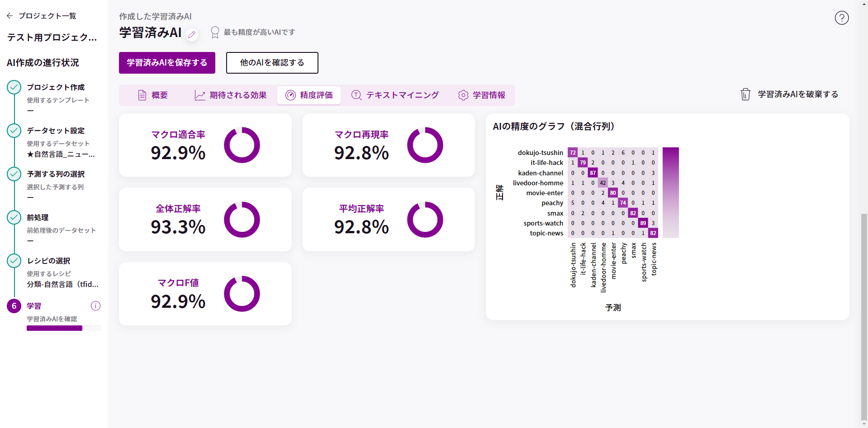This screenshot has width=868, height=428.
Task: Click the pencil edit name icon
Action: point(192,34)
